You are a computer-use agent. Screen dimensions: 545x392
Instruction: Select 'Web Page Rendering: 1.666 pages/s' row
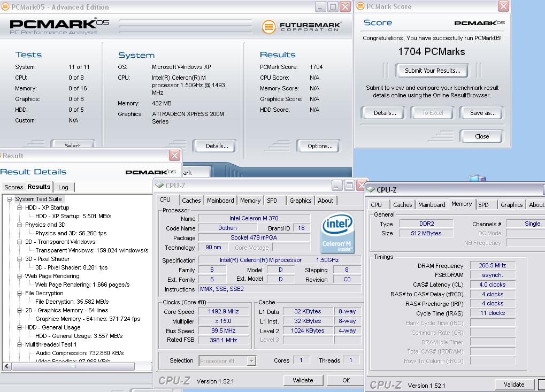click(82, 285)
